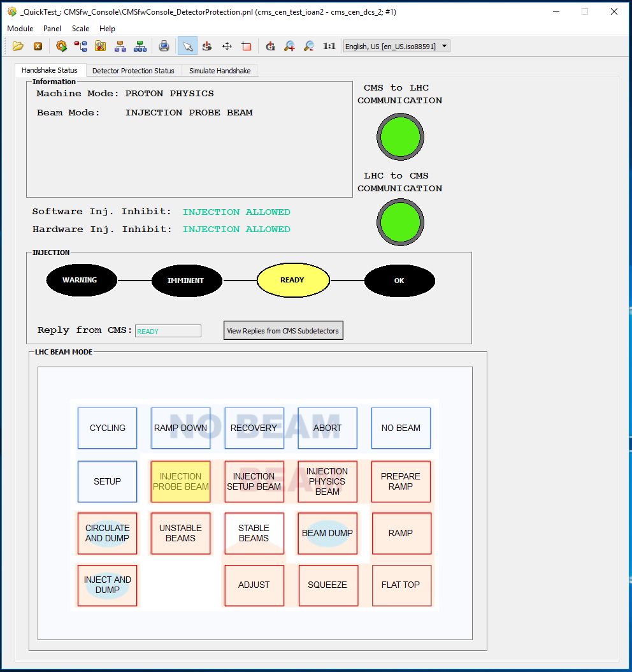Click the orange close panel icon
Viewport: 632px width, 672px height.
(x=38, y=46)
